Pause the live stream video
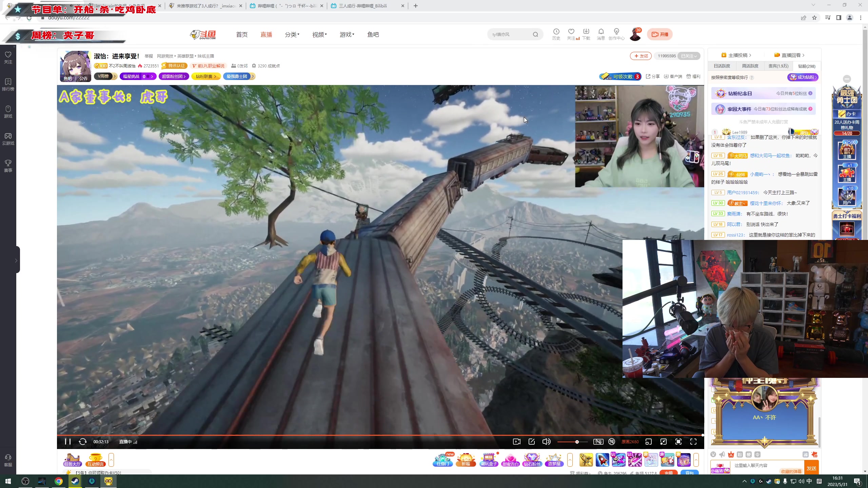The height and width of the screenshot is (488, 868). pos(67,442)
